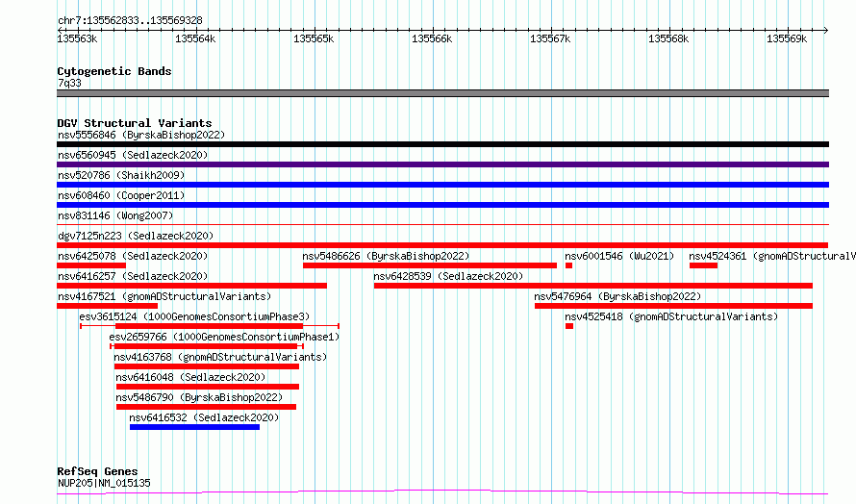This screenshot has height=504, width=856.
Task: Click the nsv5486790 (ByrskaBishop2022) label
Action: [199, 397]
